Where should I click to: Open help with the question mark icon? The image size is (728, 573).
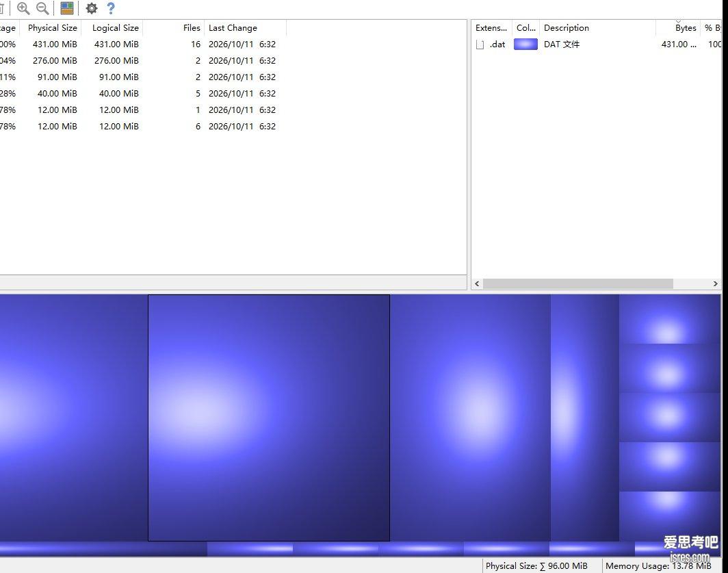(x=111, y=8)
